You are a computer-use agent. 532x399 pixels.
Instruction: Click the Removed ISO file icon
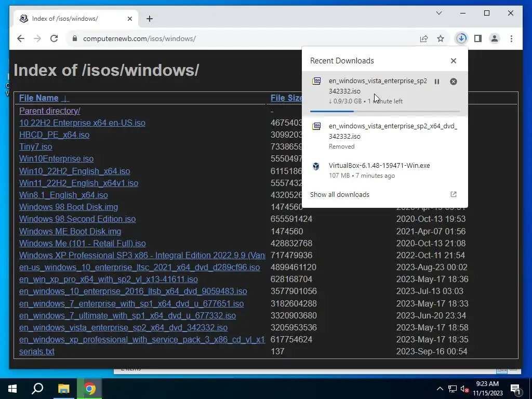coord(316,126)
